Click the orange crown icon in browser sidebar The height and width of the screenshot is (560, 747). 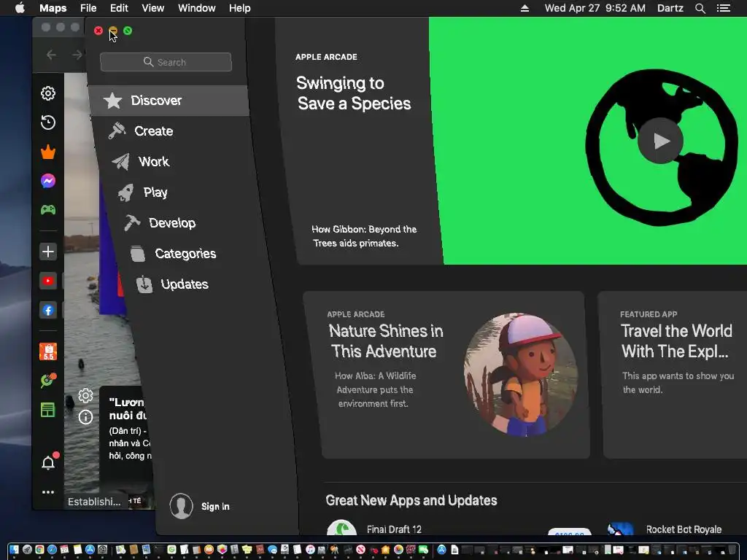point(48,152)
